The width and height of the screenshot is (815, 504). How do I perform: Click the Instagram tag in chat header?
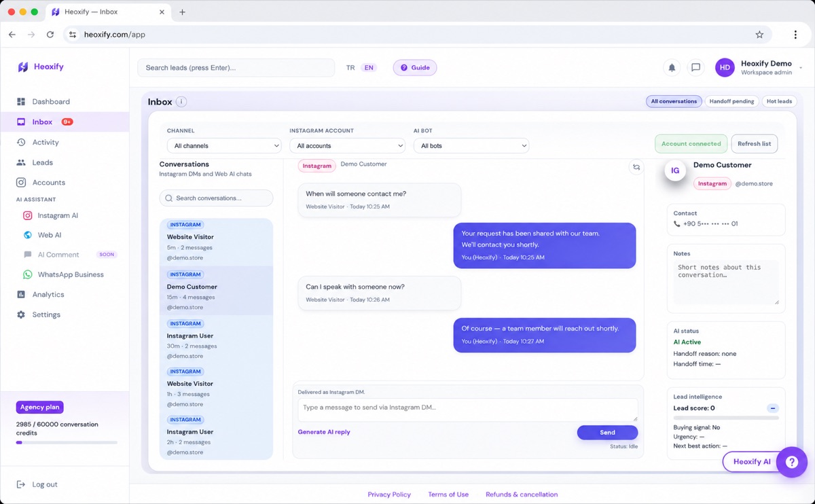316,166
